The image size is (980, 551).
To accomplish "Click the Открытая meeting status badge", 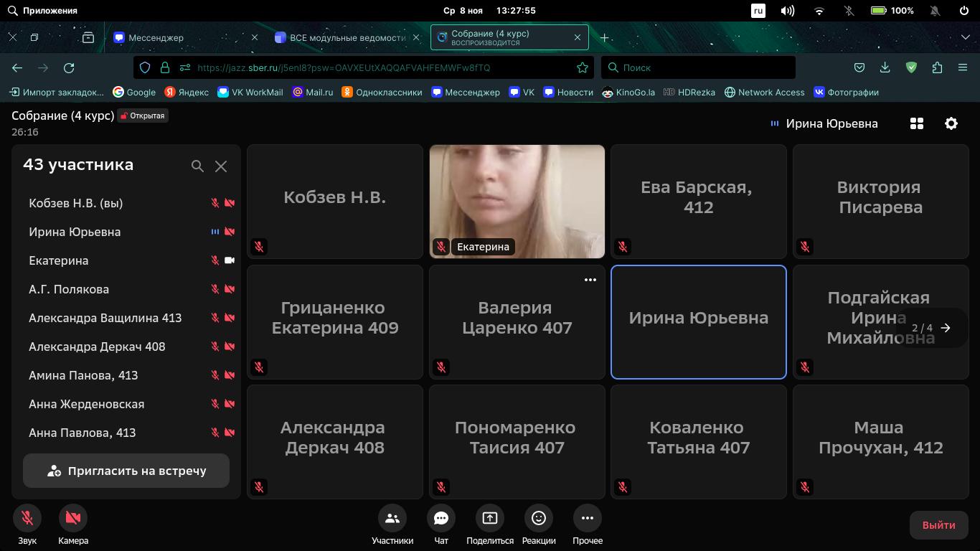I will tap(142, 116).
